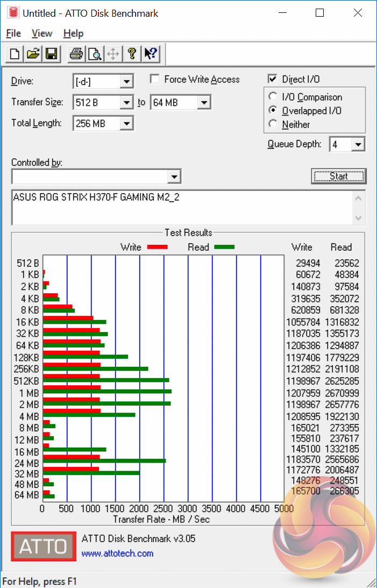Click the description scrollbar up arrow
This screenshot has height=588, width=377.
point(358,199)
